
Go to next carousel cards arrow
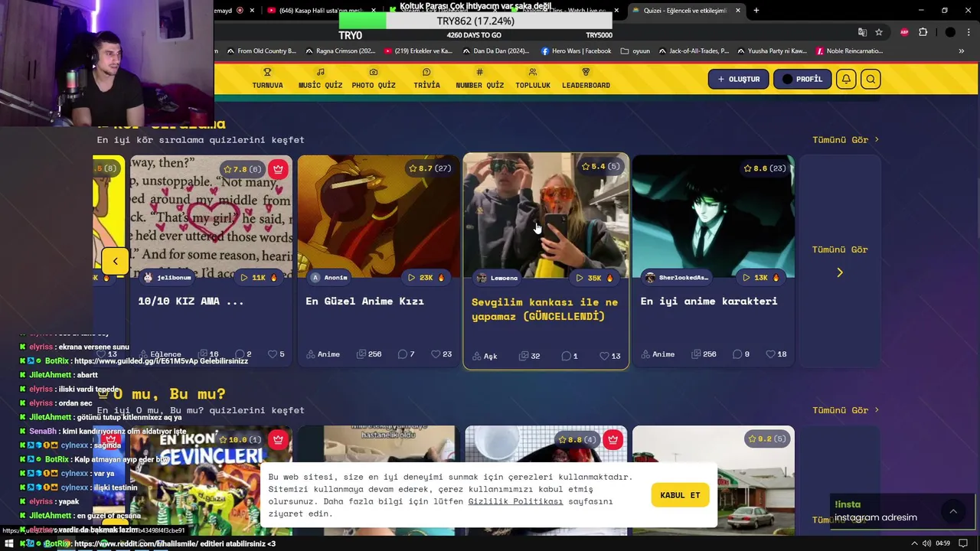click(840, 272)
